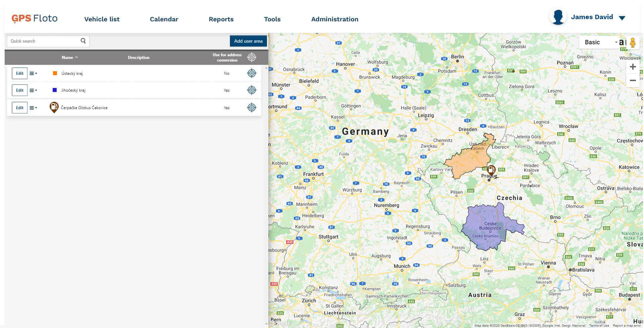Click the GPS Floto logo
Screen dimensions: 644x328
pos(35,18)
